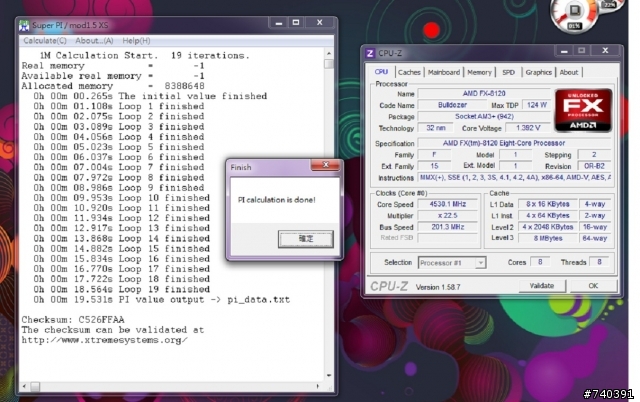Image resolution: width=640 pixels, height=402 pixels.
Task: Click the Code Name value Bulldozer
Action: (452, 105)
